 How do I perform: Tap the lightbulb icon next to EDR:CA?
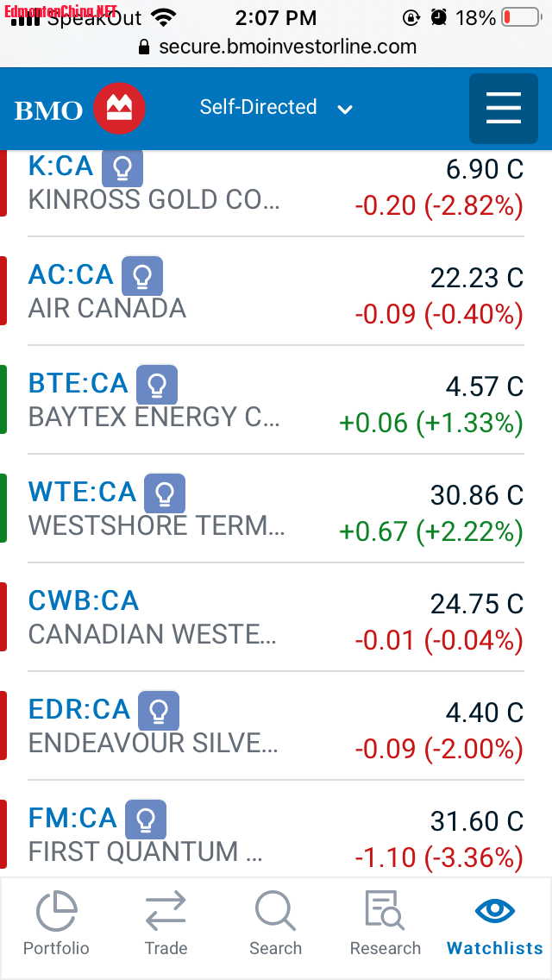click(159, 711)
